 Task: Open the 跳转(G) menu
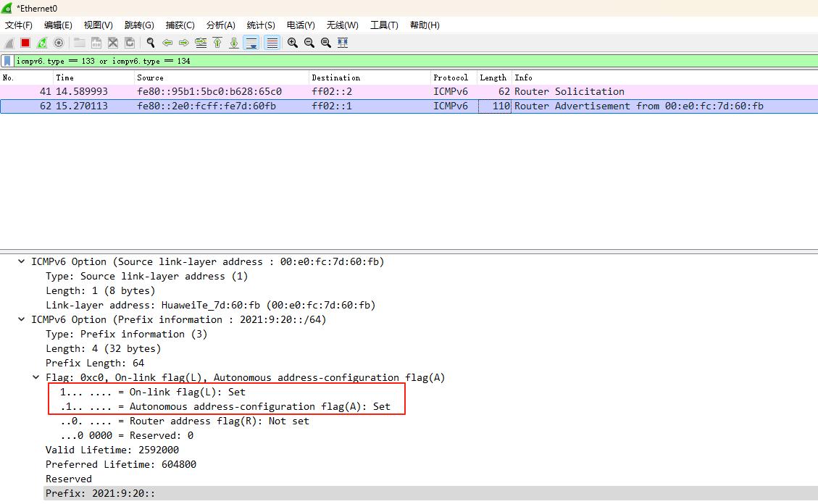tap(139, 25)
